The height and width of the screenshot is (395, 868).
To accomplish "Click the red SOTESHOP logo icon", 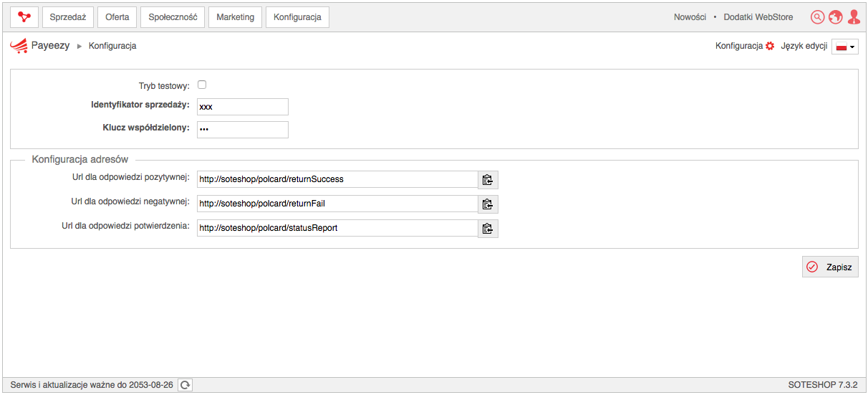I will 24,17.
